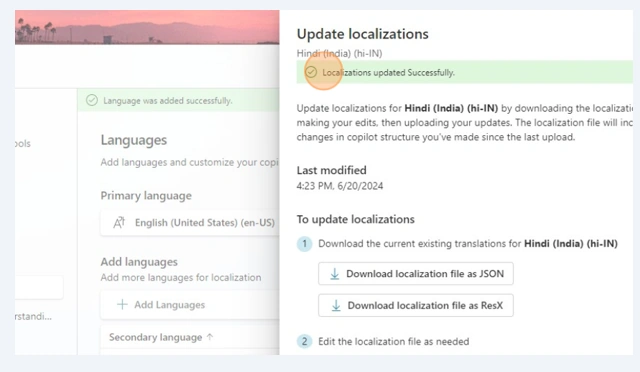Viewport: 640px width, 372px height.
Task: Click the Add Languages button
Action: (190, 305)
